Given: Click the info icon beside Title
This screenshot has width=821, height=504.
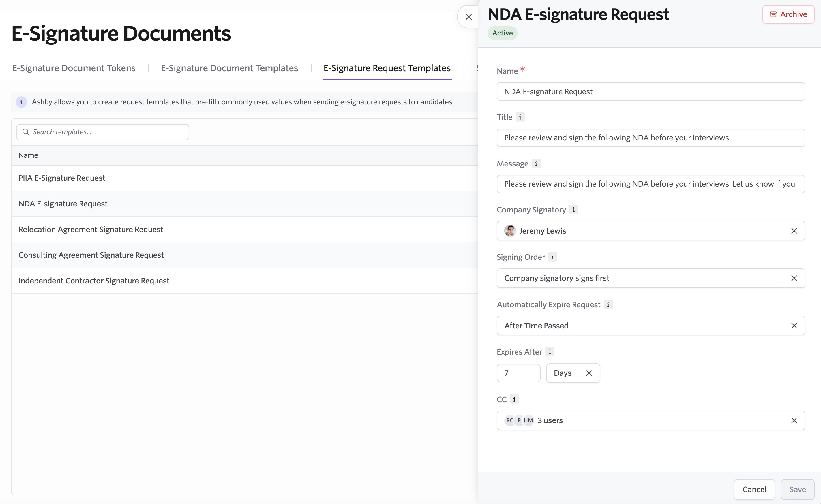Looking at the screenshot, I should [x=520, y=117].
